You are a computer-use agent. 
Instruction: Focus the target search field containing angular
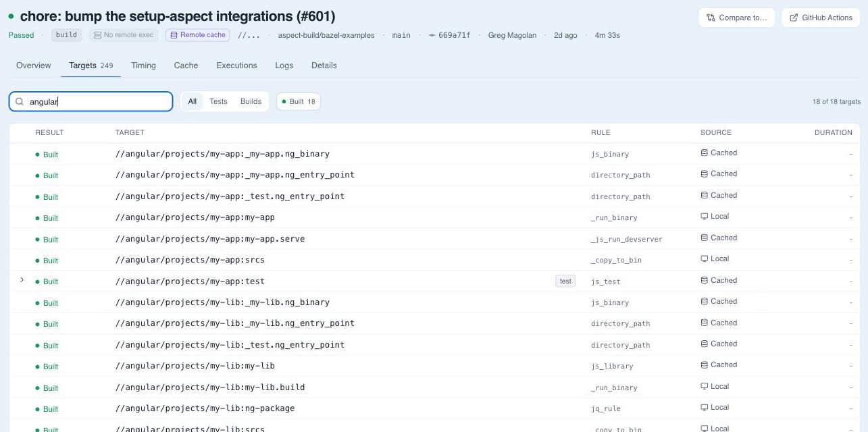coord(91,101)
